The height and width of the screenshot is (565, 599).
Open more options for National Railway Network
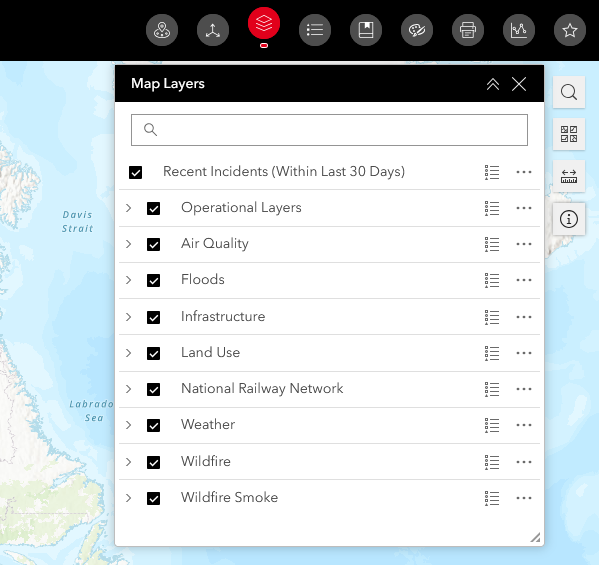[524, 389]
